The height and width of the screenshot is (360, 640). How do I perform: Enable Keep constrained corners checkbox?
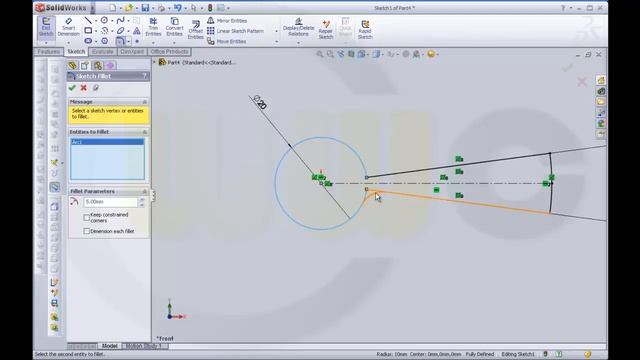point(87,218)
